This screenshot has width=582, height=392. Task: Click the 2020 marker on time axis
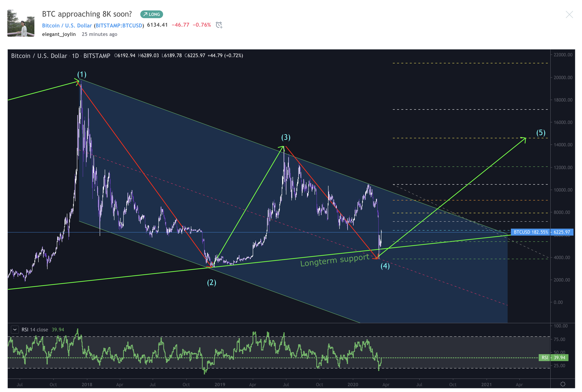click(x=353, y=384)
